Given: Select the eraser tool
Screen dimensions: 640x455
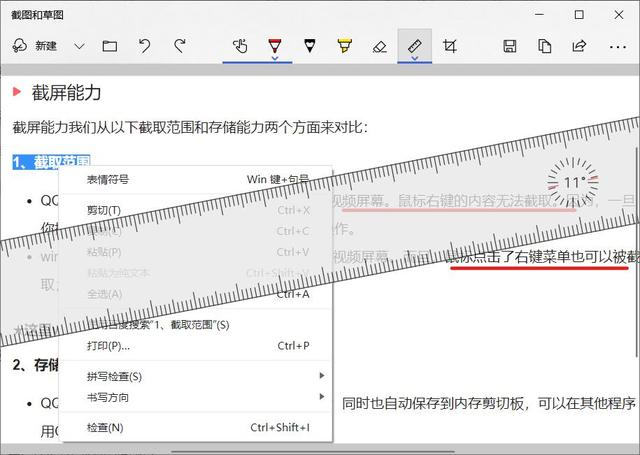Looking at the screenshot, I should click(380, 46).
